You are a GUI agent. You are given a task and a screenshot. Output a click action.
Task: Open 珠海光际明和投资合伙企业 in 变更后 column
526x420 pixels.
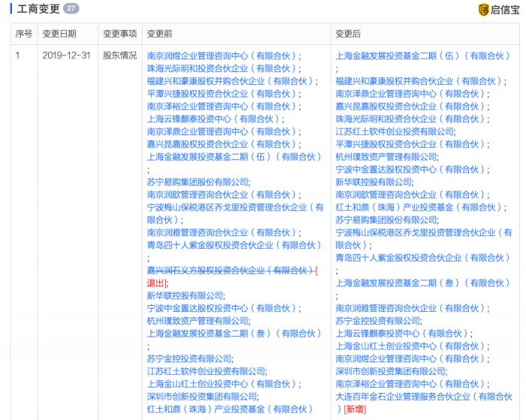click(x=410, y=119)
